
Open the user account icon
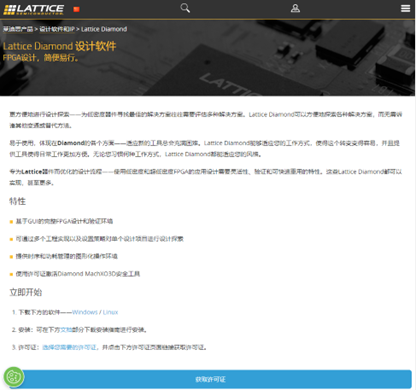[295, 8]
